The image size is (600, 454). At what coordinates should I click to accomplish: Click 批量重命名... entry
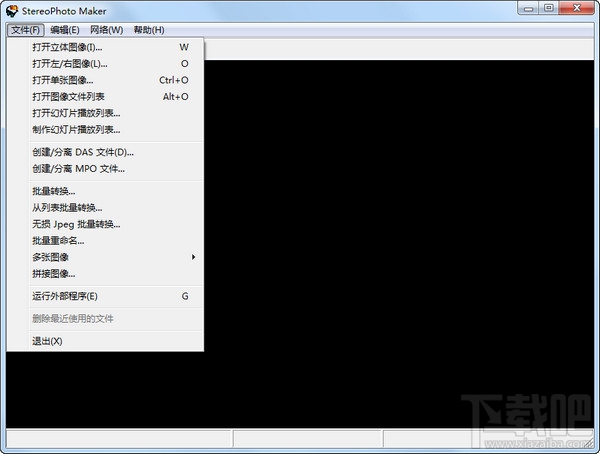105,240
